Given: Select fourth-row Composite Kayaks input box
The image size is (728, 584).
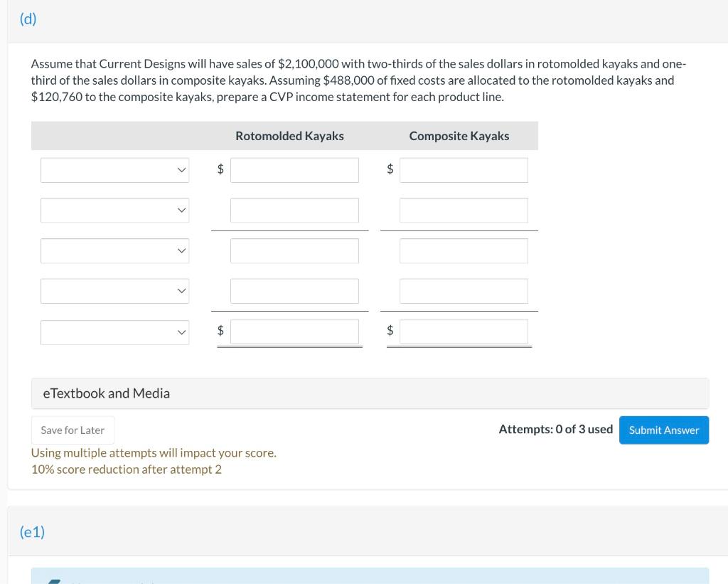Looking at the screenshot, I should tap(464, 291).
